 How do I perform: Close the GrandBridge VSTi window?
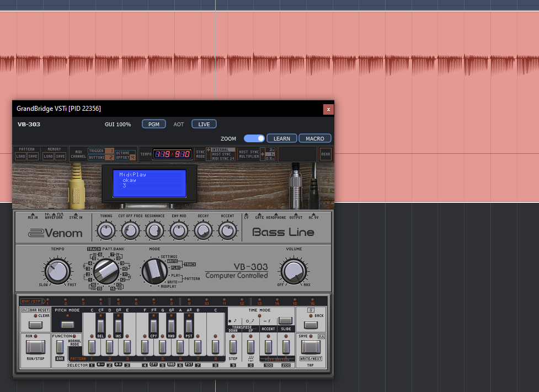click(328, 109)
